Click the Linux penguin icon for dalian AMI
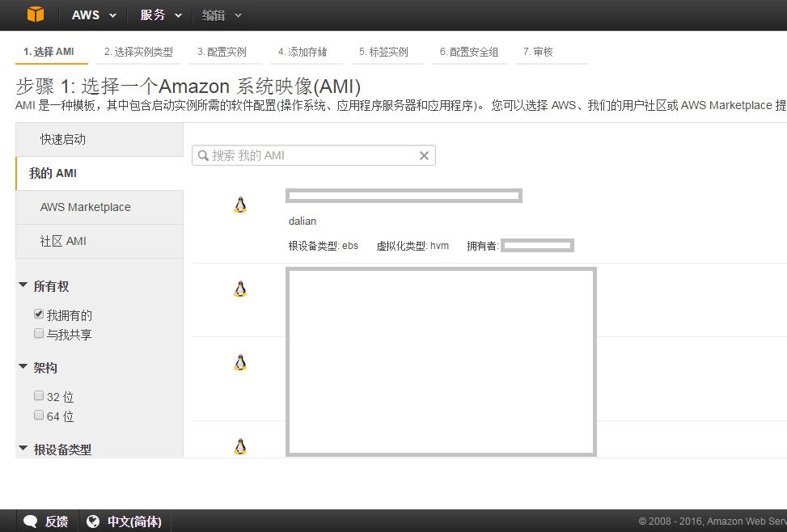This screenshot has height=532, width=787. pyautogui.click(x=240, y=205)
